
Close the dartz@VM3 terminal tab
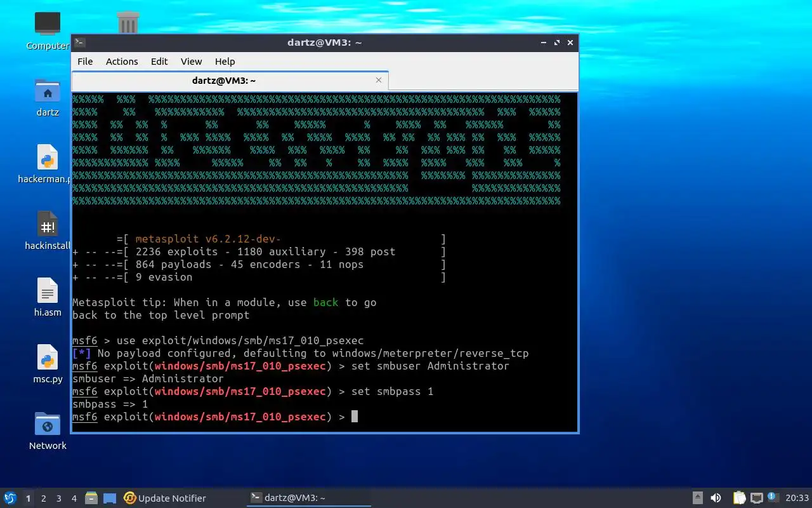(379, 80)
